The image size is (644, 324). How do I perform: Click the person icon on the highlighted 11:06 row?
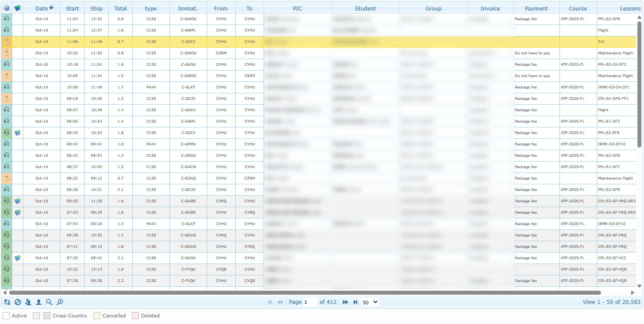(7, 42)
